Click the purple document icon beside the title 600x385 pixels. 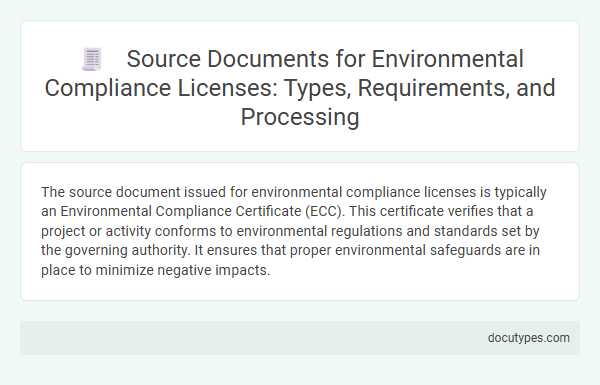[x=92, y=59]
